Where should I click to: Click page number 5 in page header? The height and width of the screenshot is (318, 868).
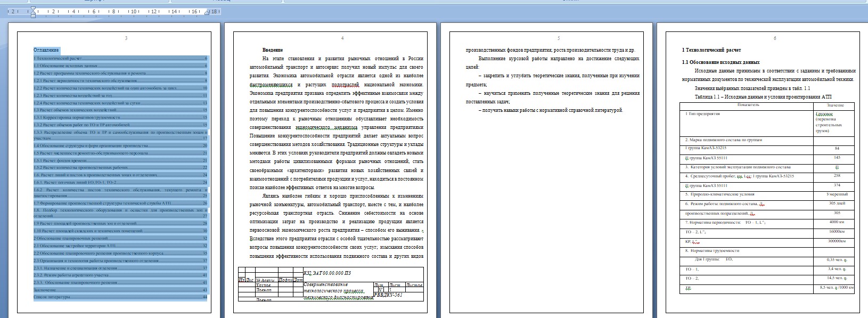559,38
